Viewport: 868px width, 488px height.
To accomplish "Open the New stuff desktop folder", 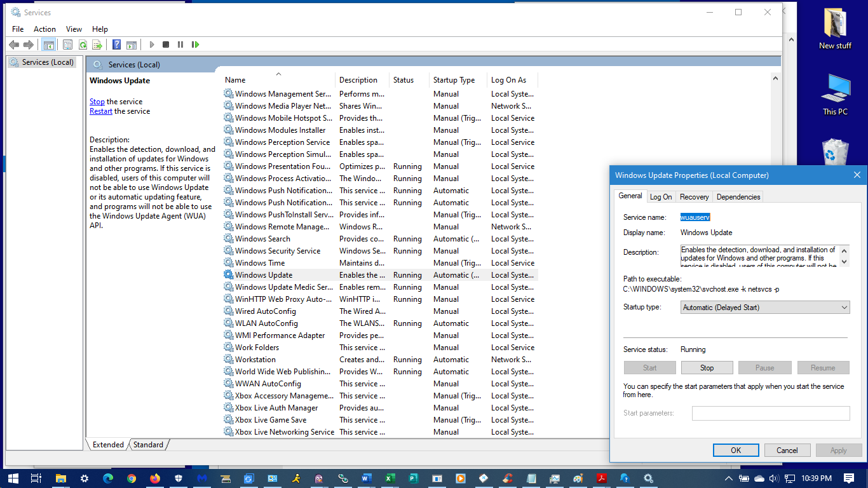I will 835,29.
